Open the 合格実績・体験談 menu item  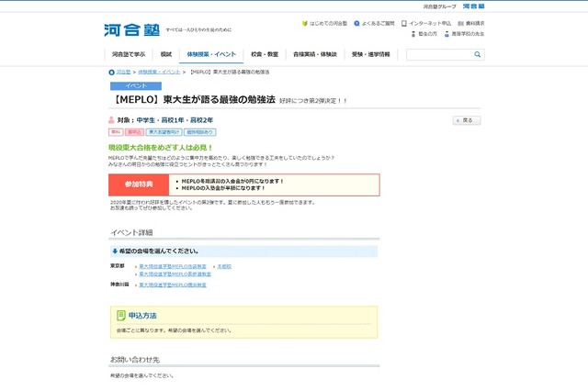pyautogui.click(x=315, y=54)
